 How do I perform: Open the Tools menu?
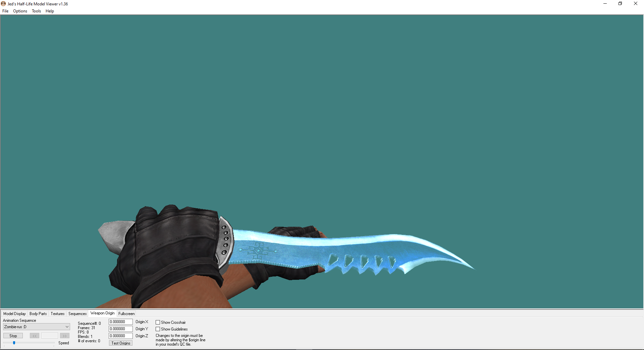36,11
